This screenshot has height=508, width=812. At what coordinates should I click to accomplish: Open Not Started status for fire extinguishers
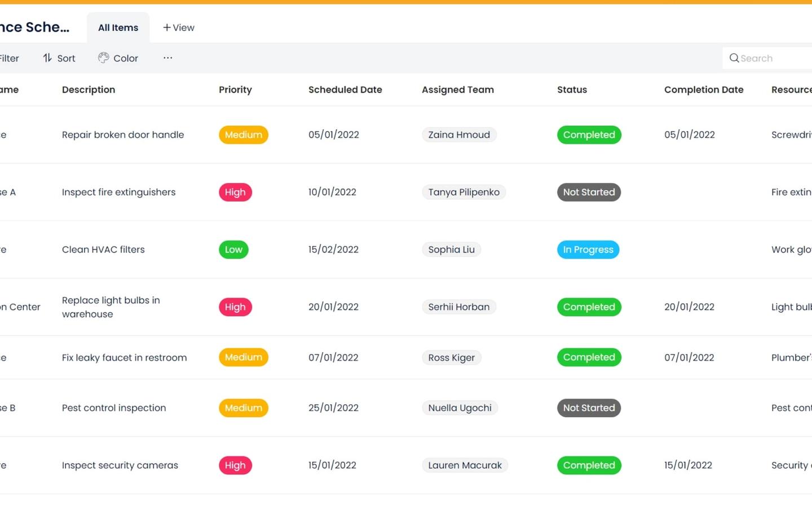coord(589,192)
